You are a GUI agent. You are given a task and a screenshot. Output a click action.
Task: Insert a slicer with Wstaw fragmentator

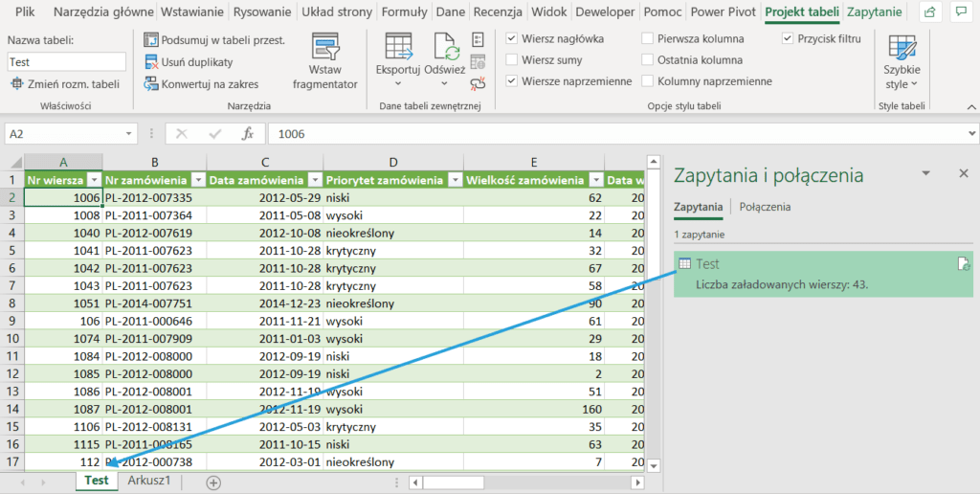point(324,60)
